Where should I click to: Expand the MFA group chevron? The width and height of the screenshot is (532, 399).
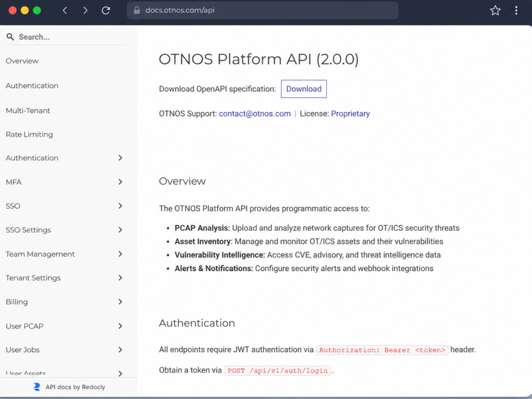click(120, 182)
